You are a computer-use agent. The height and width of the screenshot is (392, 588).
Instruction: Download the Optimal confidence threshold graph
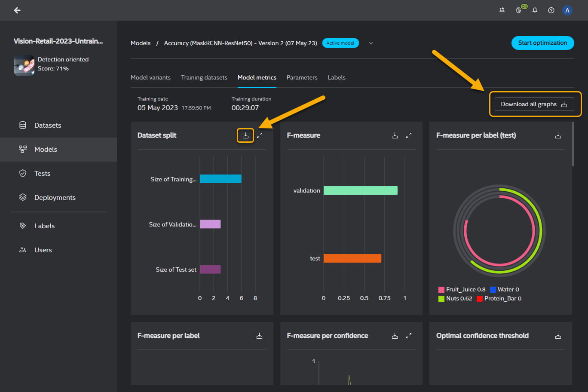point(558,336)
